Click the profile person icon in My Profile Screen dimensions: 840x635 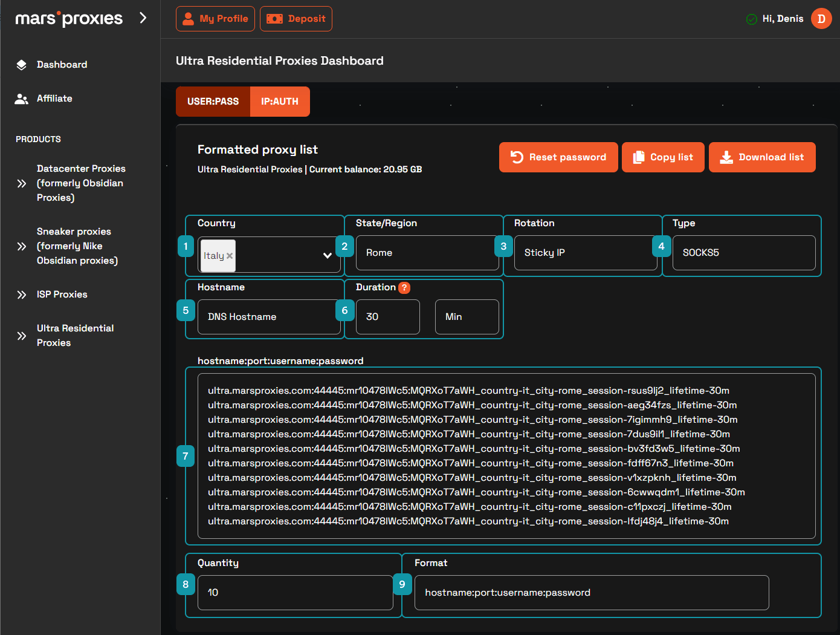(x=189, y=19)
